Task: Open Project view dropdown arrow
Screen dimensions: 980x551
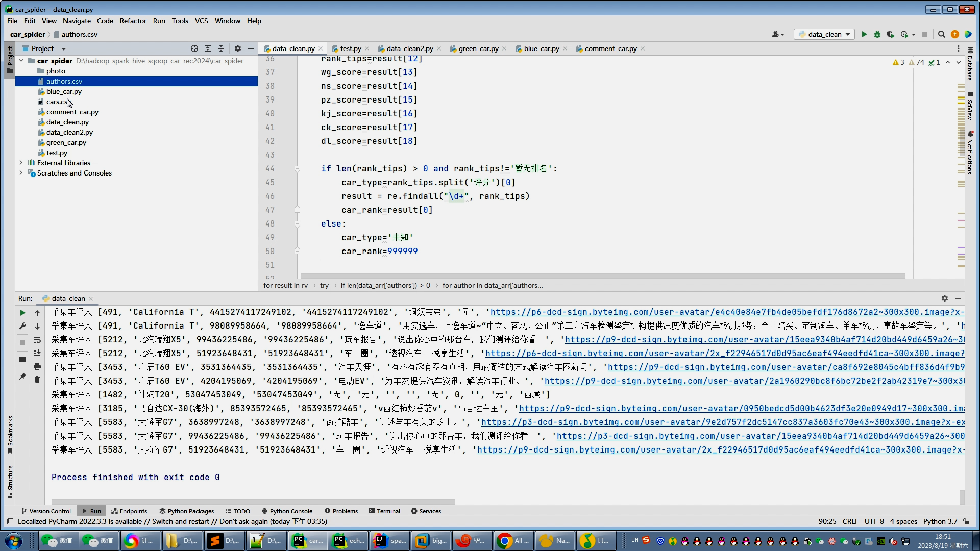Action: pos(64,49)
